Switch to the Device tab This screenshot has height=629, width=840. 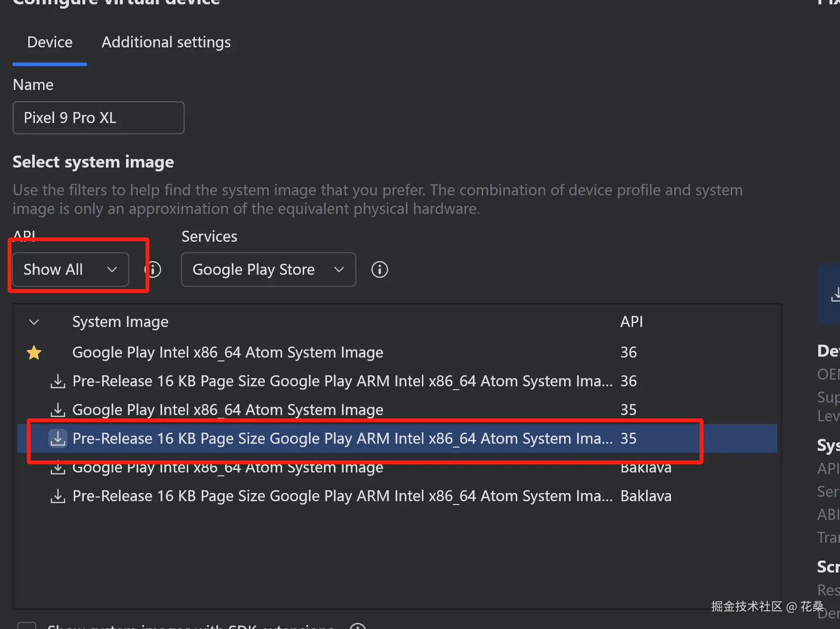pyautogui.click(x=50, y=43)
